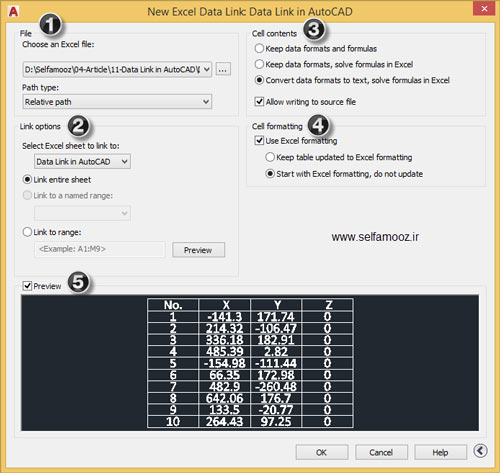The width and height of the screenshot is (500, 473).
Task: Click the Help button
Action: click(440, 452)
